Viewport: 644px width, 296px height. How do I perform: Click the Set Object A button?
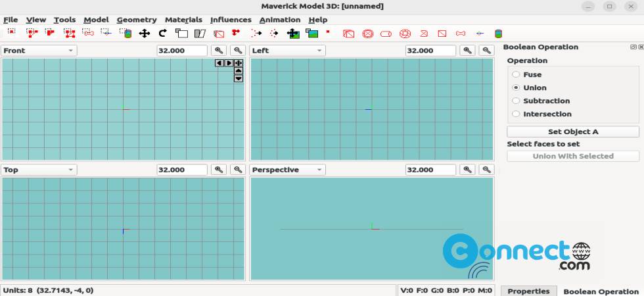tap(572, 132)
